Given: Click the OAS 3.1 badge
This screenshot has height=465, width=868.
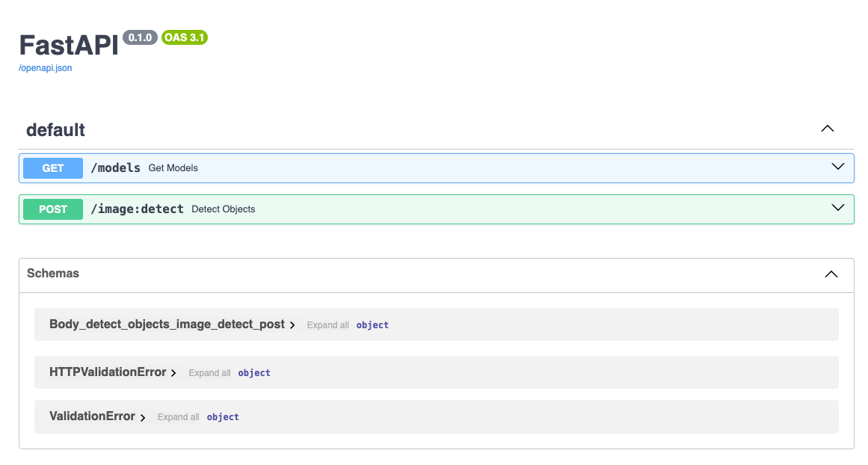Looking at the screenshot, I should tap(185, 37).
